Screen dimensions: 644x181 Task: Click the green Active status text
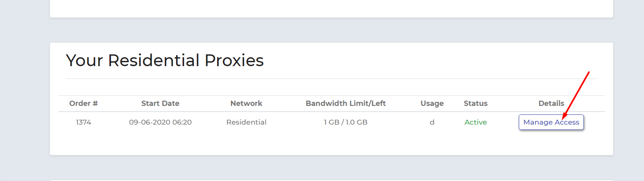[475, 122]
